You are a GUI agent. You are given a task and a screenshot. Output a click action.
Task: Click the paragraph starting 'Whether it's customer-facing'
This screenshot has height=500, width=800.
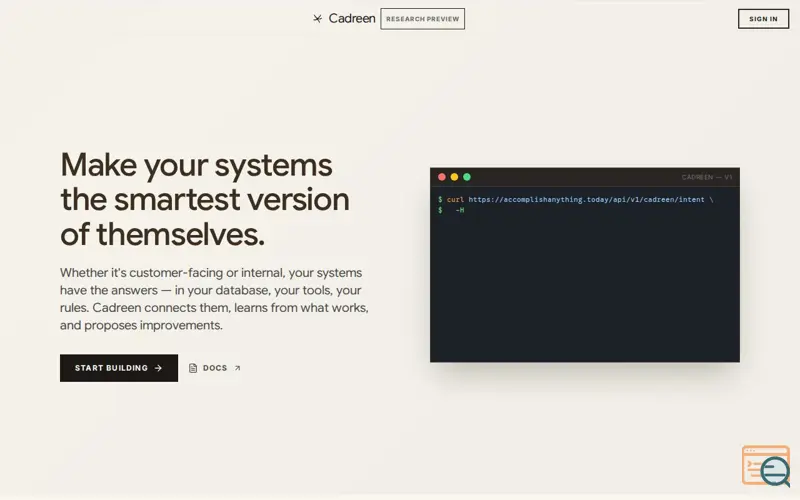(214, 299)
